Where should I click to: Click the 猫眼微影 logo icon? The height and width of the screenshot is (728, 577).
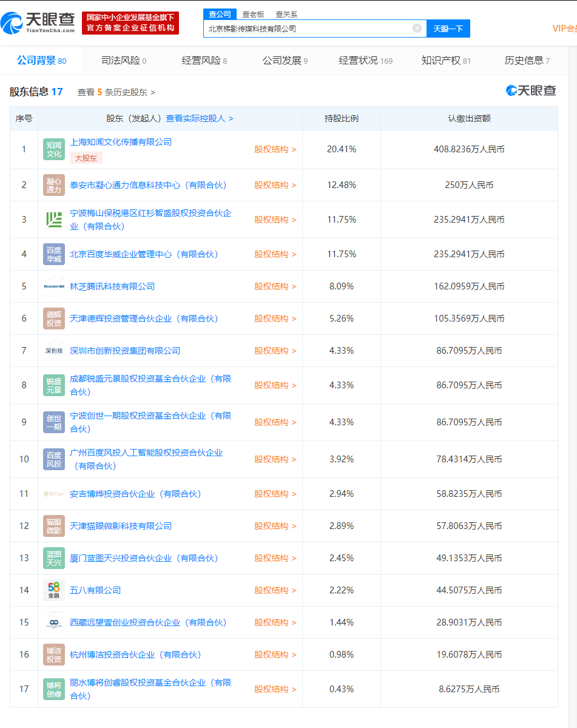coord(54,525)
